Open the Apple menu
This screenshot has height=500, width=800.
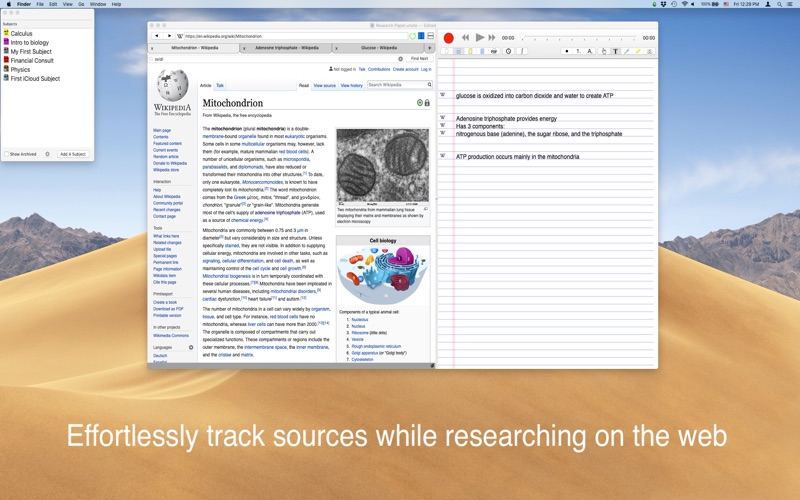click(x=9, y=4)
